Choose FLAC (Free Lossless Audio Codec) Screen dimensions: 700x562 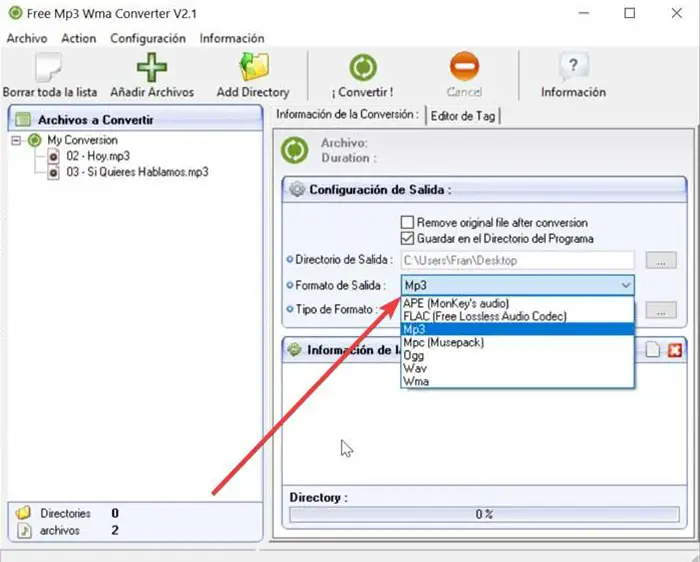[517, 316]
